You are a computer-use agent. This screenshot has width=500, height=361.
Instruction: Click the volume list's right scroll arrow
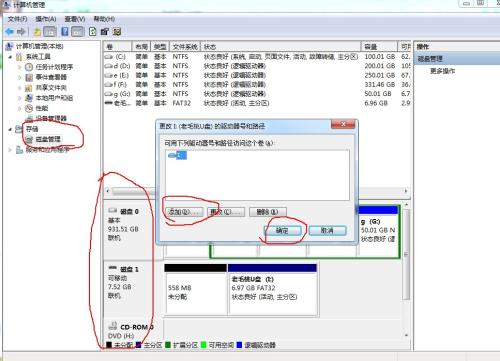click(x=406, y=191)
